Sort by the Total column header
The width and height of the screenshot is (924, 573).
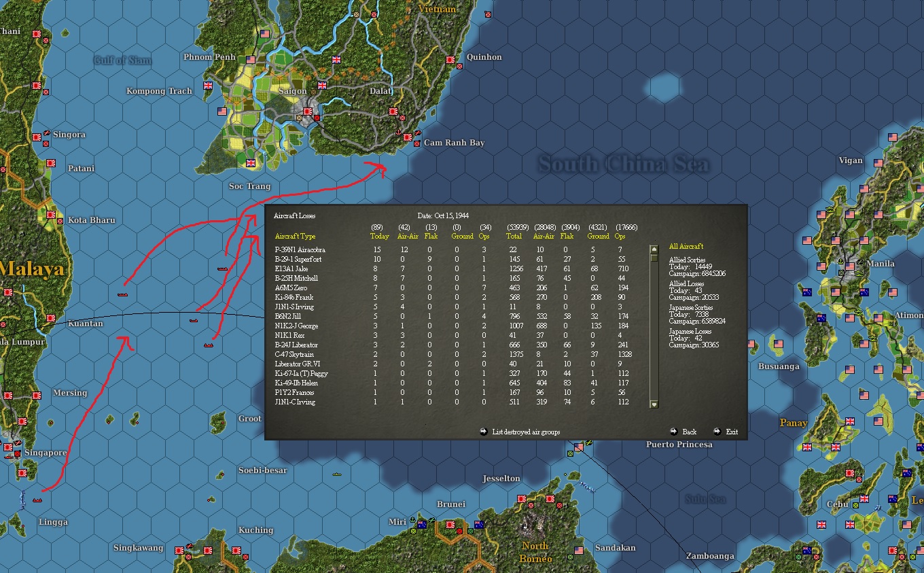click(514, 237)
